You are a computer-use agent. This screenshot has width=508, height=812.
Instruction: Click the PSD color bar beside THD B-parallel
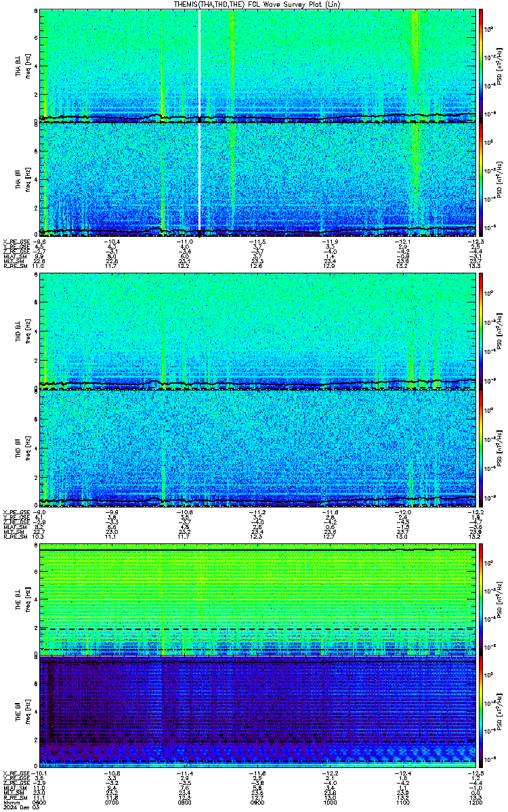(x=481, y=449)
